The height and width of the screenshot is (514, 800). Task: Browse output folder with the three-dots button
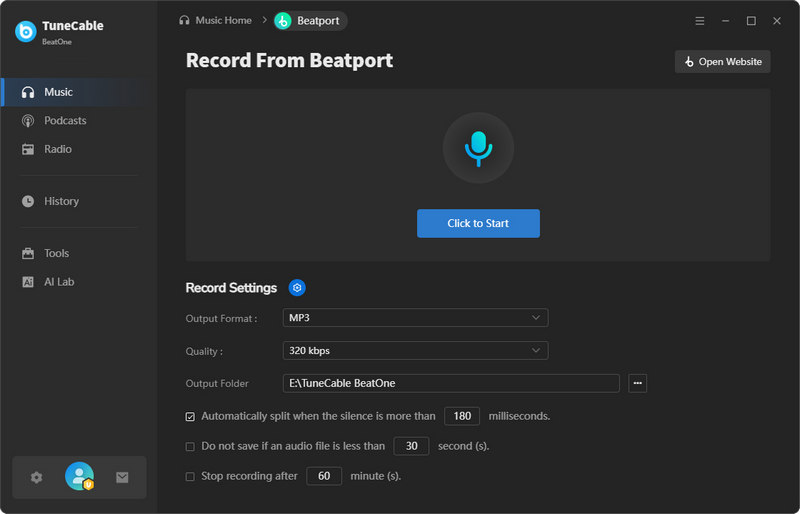tap(637, 383)
